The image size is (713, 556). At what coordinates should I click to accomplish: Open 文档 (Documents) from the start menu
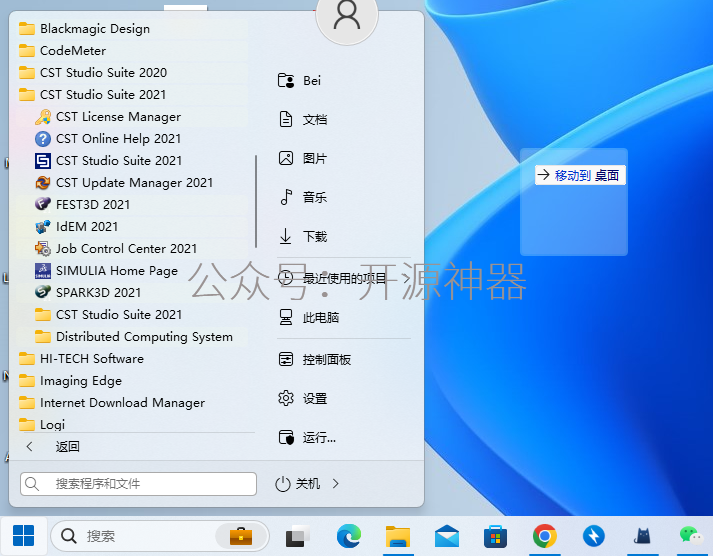point(302,120)
